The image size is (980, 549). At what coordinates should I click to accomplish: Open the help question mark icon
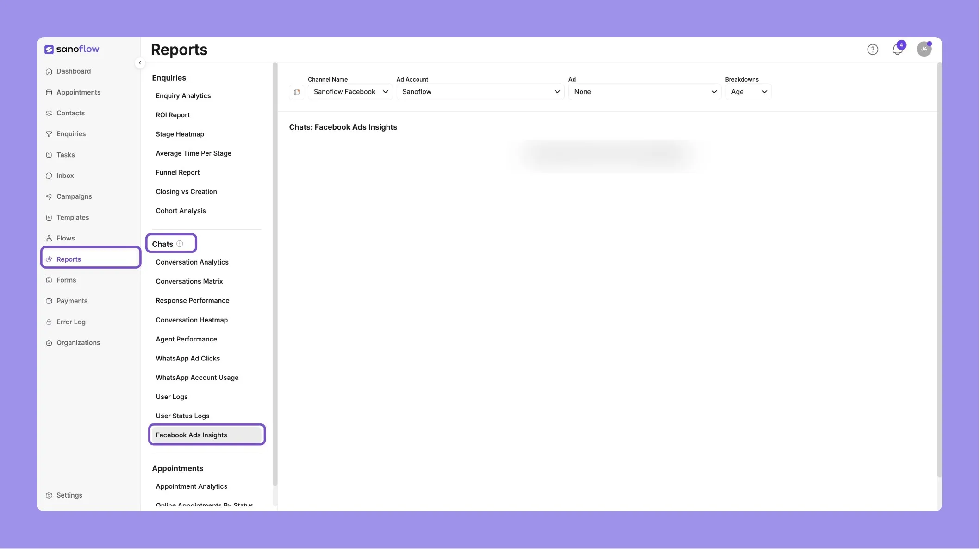point(873,50)
